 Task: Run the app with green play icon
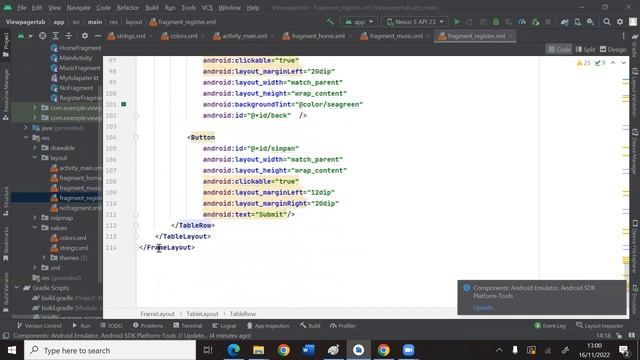[x=457, y=22]
